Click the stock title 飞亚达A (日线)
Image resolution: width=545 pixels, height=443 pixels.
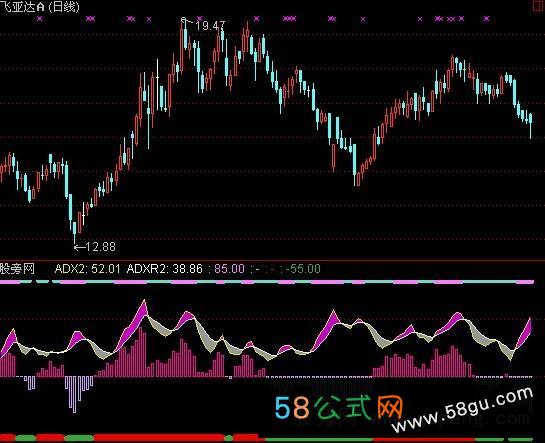[x=40, y=7]
